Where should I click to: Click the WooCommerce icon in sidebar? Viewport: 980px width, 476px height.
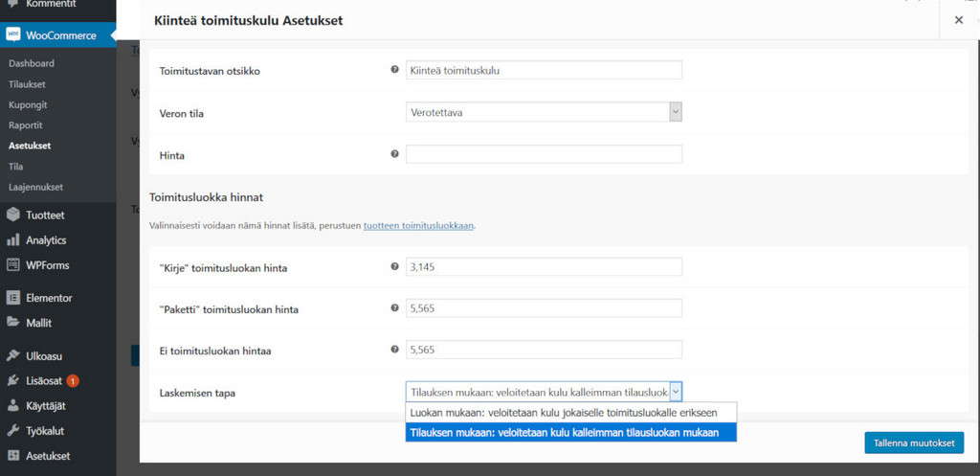pos(13,35)
